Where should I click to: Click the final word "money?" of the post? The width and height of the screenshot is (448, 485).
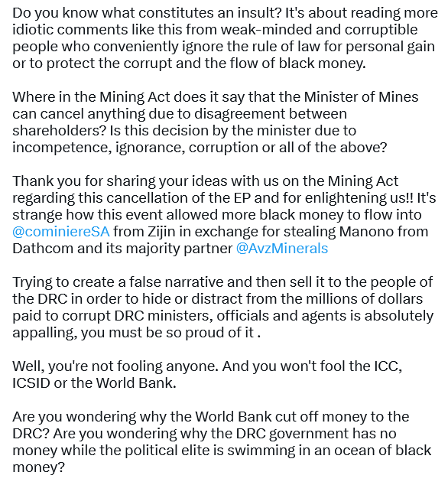[39, 467]
